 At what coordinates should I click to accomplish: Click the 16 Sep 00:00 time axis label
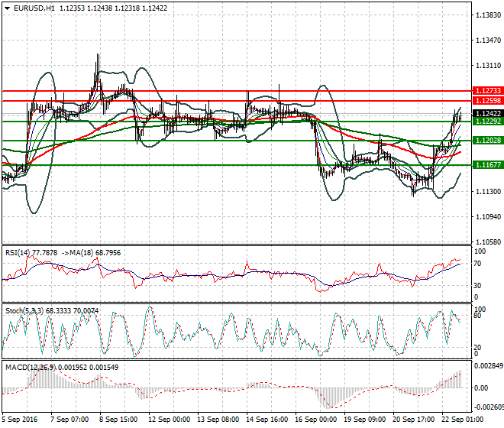pos(315,420)
